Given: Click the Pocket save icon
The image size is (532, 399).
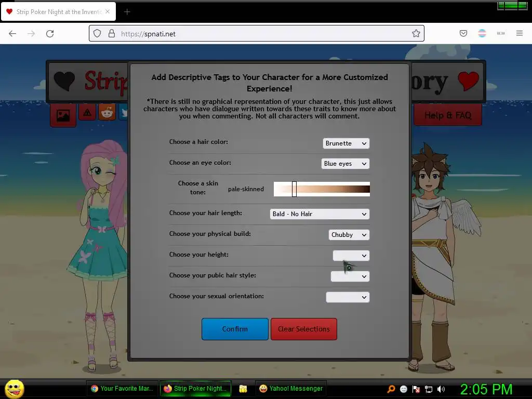Looking at the screenshot, I should (463, 33).
